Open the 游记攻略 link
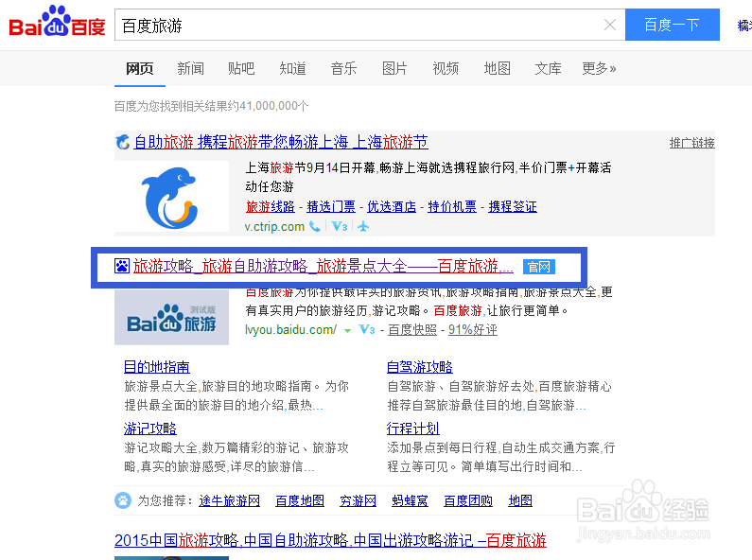 point(150,429)
